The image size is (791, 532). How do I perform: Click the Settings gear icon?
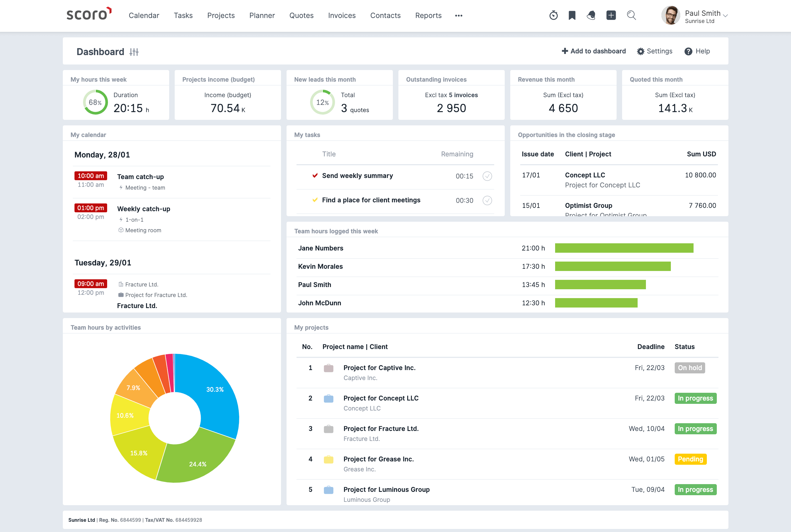[640, 51]
